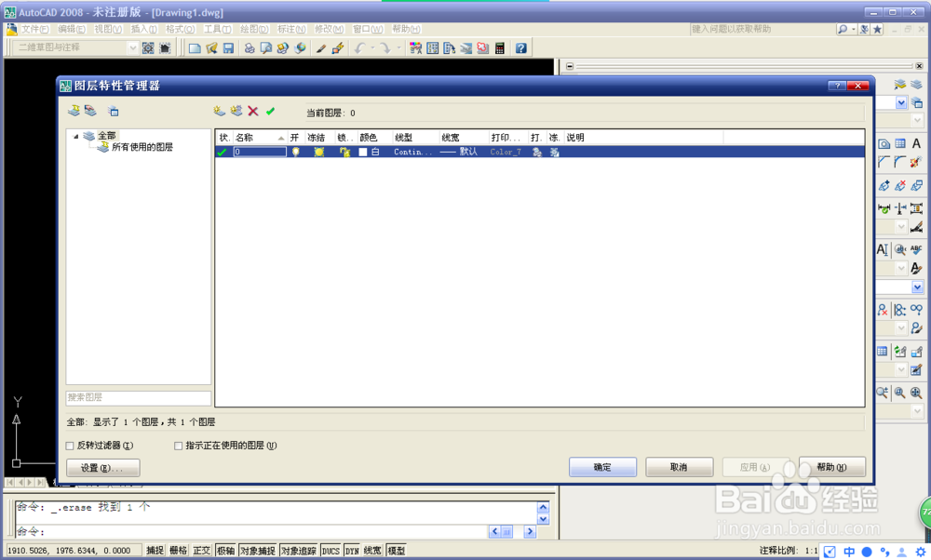Click the 搜索图层 search field

(x=139, y=397)
